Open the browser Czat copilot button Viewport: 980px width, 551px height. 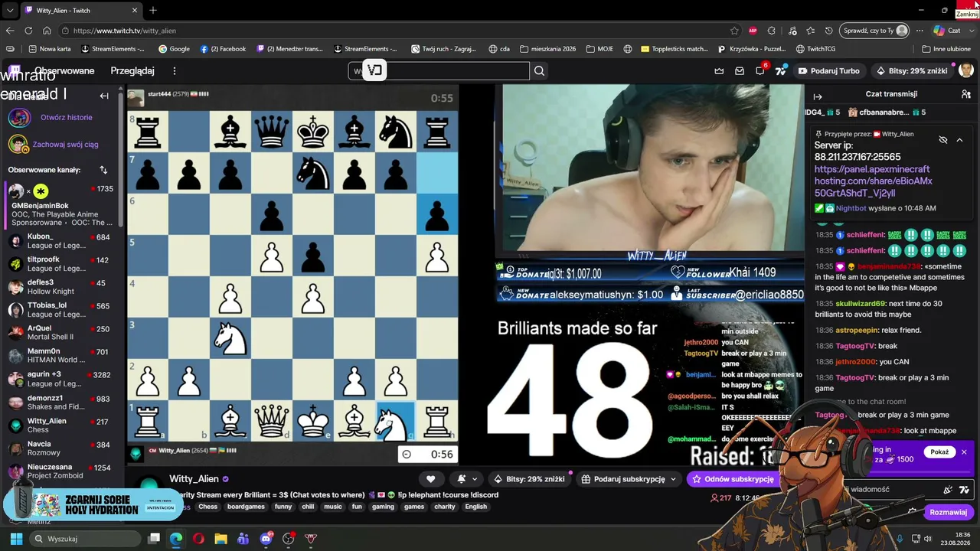point(947,31)
